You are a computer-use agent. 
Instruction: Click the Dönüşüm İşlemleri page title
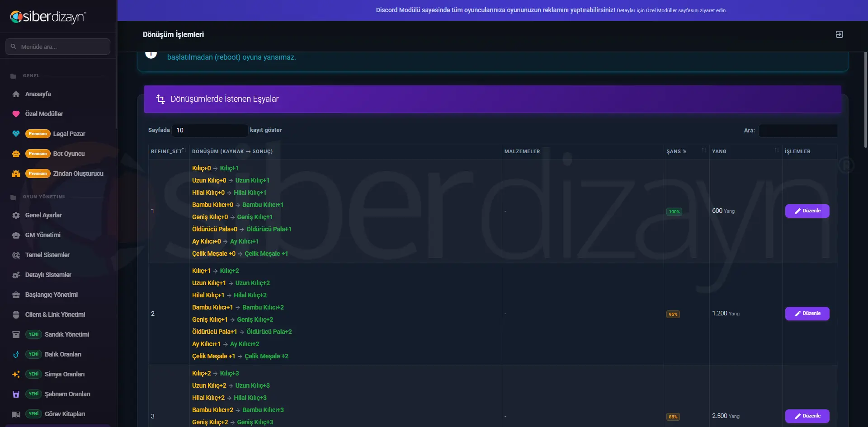[x=173, y=34]
